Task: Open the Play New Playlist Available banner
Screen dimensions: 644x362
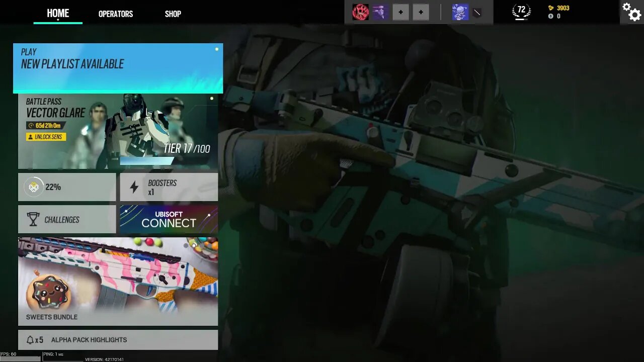Action: click(x=118, y=68)
